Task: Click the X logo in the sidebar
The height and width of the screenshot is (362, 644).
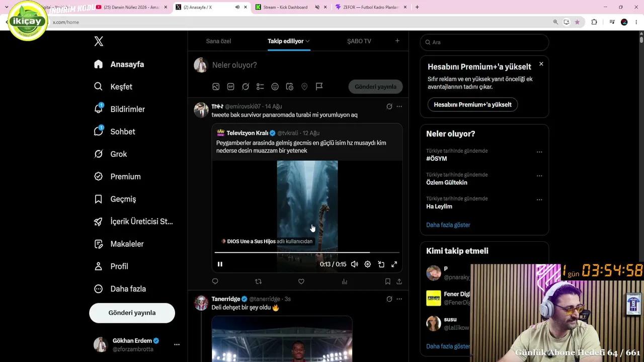Action: pyautogui.click(x=99, y=41)
